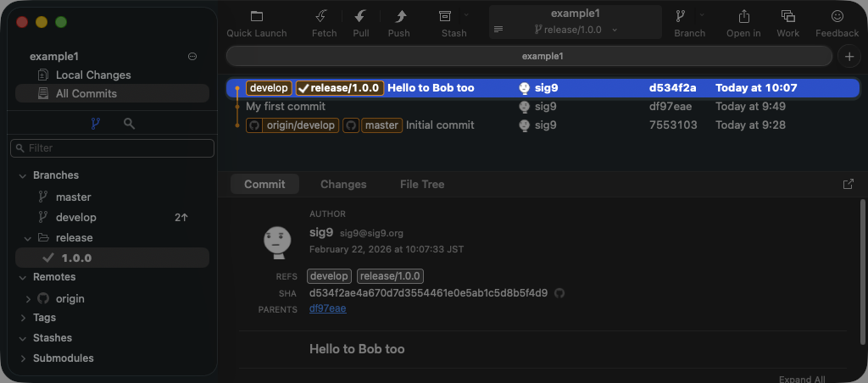Select the branches view icon in sidebar
868x383 pixels.
(x=95, y=124)
